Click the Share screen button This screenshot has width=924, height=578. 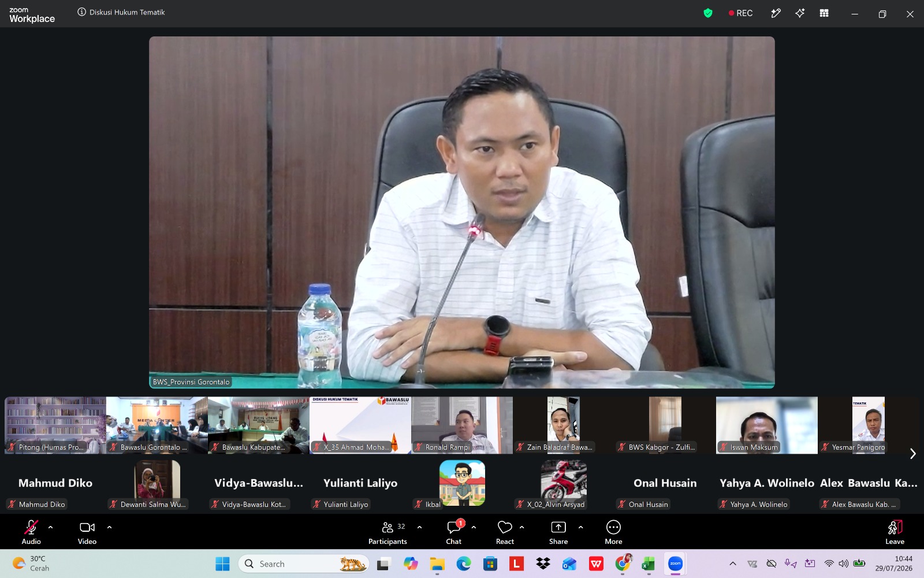[558, 532]
